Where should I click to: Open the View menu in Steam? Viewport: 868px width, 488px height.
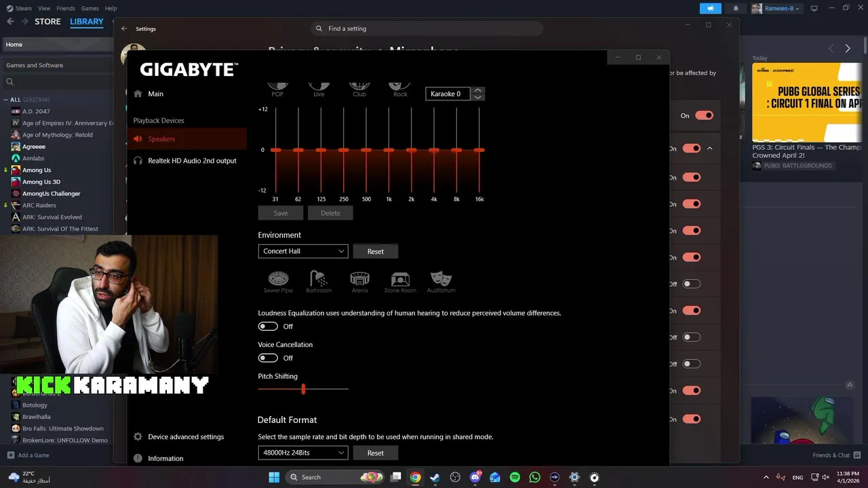(44, 8)
